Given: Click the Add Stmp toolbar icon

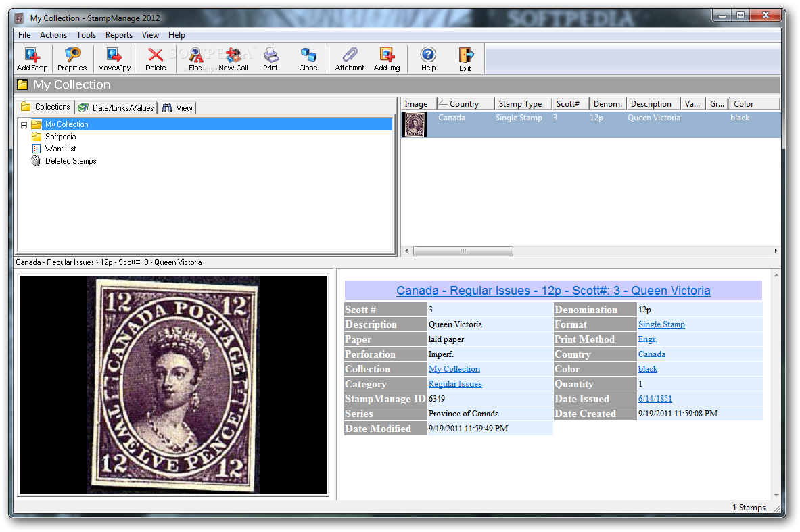Looking at the screenshot, I should 32,59.
